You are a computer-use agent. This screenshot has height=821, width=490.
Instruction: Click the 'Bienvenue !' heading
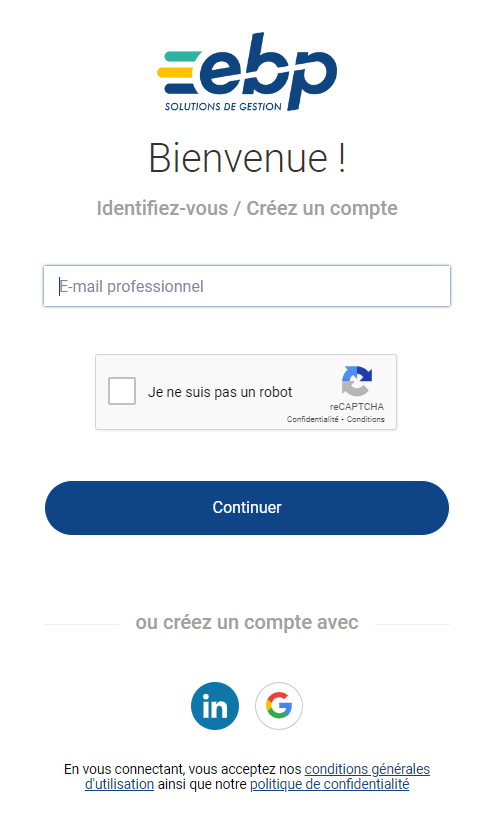(247, 158)
